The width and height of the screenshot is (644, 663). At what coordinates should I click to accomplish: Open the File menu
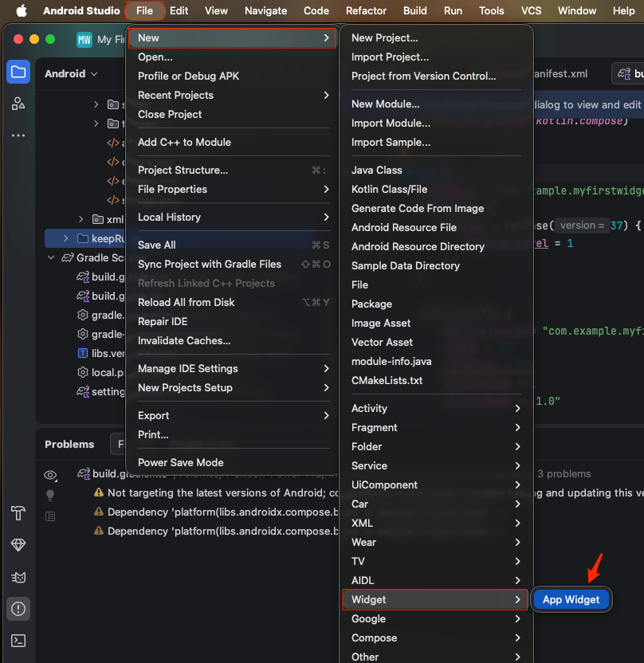click(144, 10)
